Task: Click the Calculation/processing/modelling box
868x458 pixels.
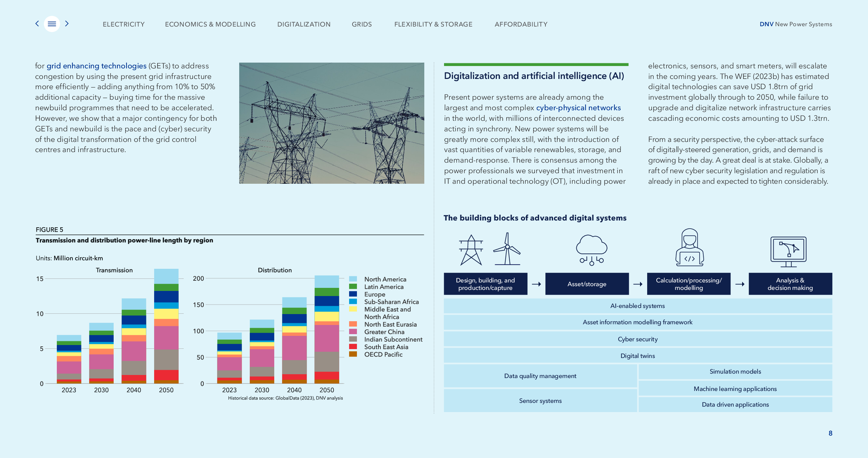Action: point(689,284)
